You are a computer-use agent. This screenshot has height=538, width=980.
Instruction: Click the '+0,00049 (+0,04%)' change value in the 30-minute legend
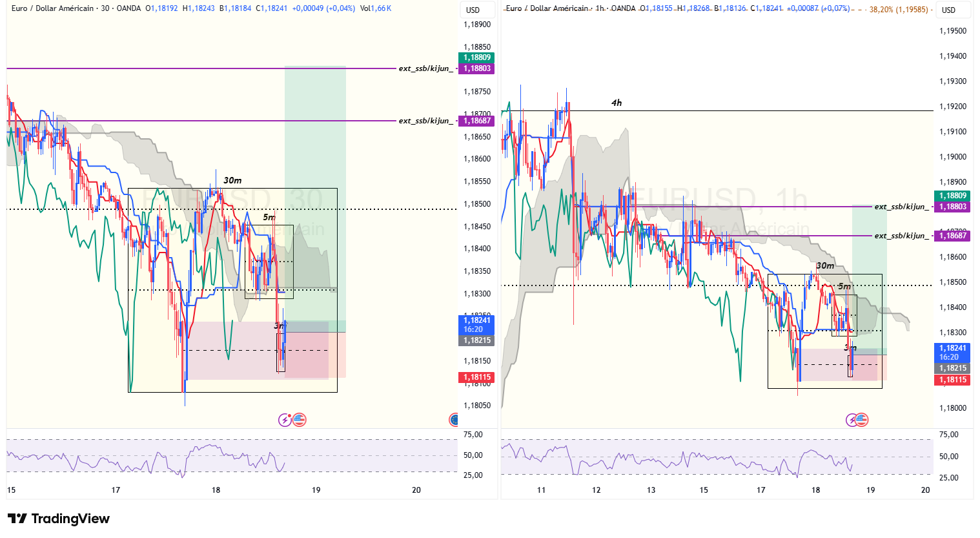323,8
